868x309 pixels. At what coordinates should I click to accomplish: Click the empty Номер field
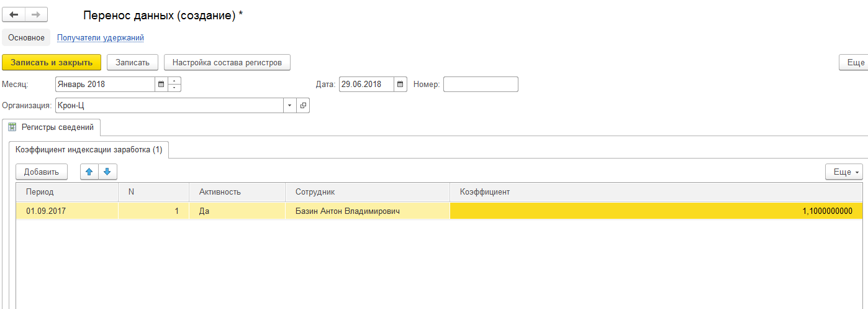click(481, 85)
